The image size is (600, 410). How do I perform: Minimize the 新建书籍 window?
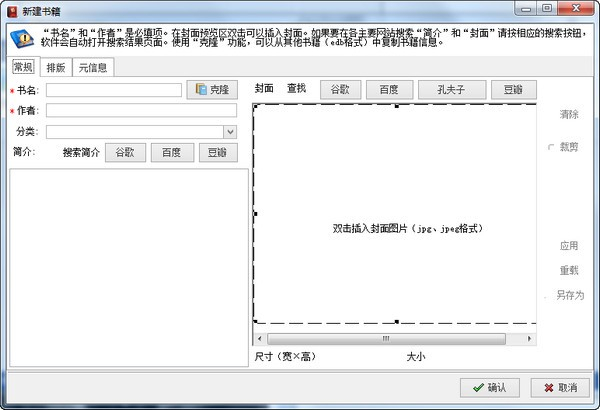click(x=527, y=9)
